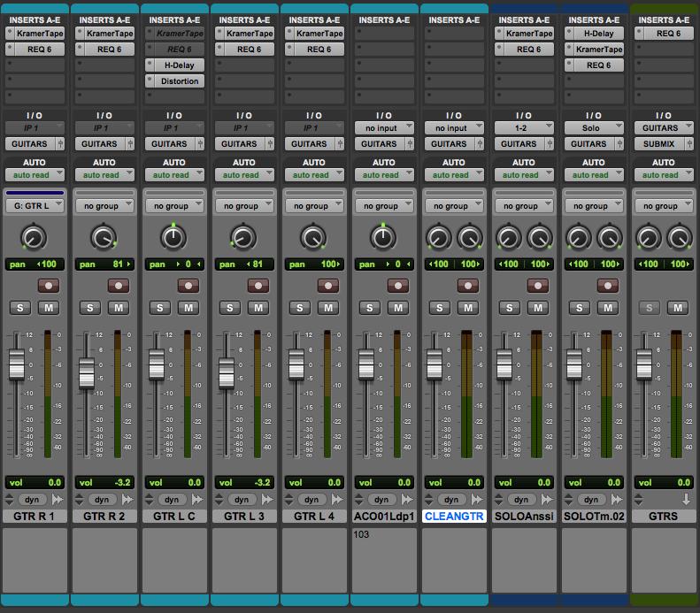Image resolution: width=700 pixels, height=613 pixels.
Task: Mute the ACO01Ldp1 track
Action: (397, 308)
